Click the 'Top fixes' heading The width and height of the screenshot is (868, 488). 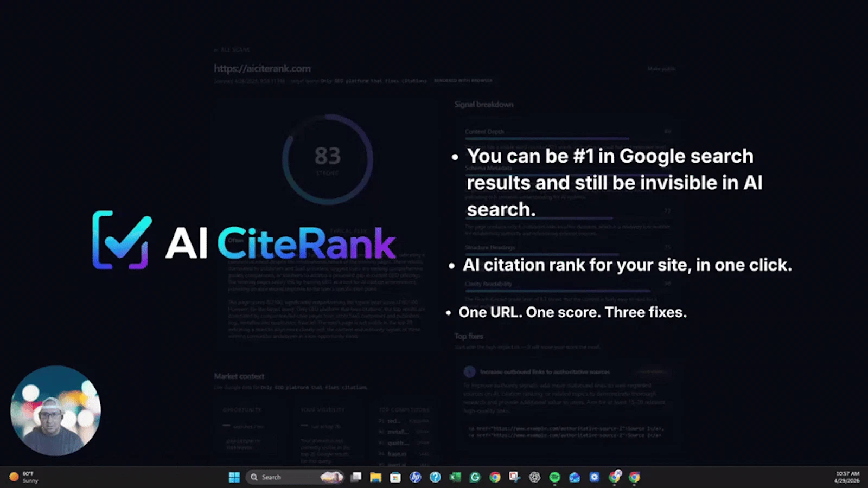coord(469,336)
